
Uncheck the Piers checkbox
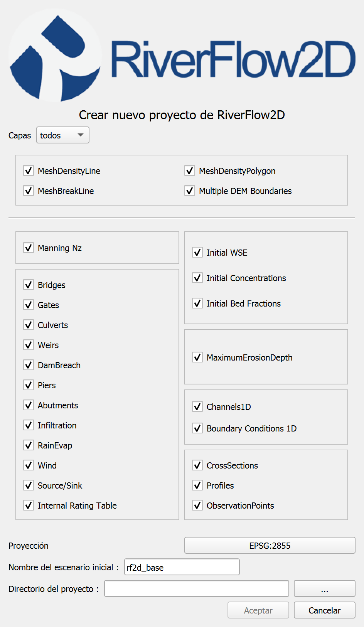click(29, 385)
